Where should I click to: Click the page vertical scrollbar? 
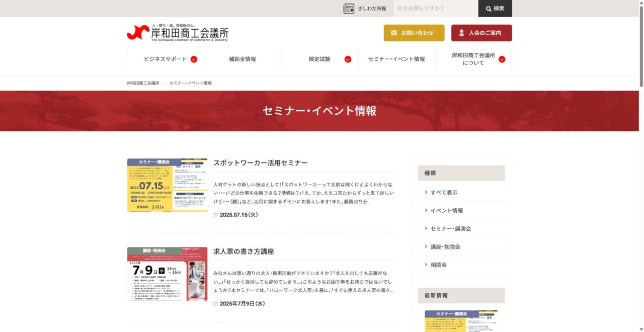(x=641, y=45)
